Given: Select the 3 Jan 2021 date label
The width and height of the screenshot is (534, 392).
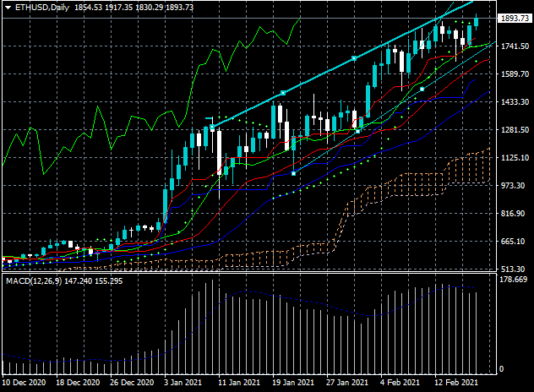Looking at the screenshot, I should pyautogui.click(x=183, y=383).
